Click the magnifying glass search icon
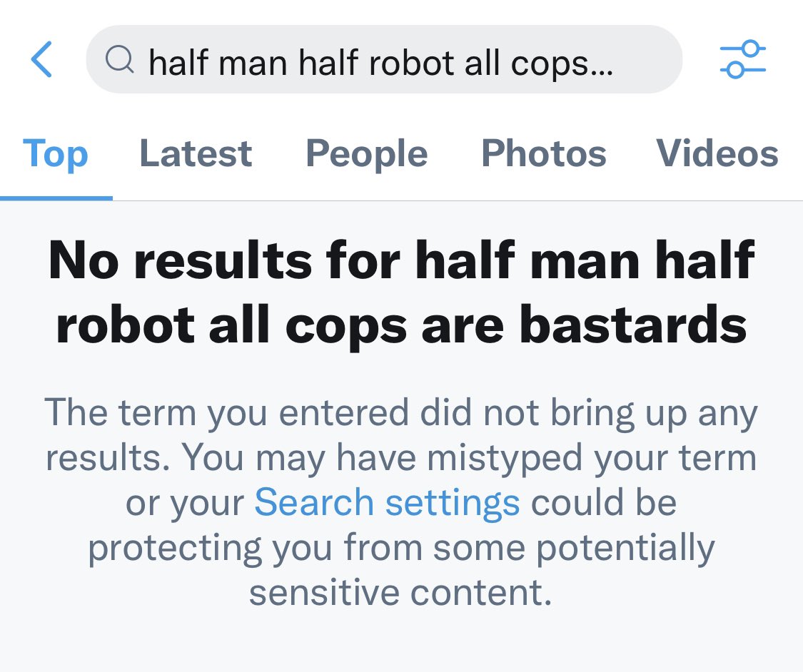This screenshot has height=672, width=803. pyautogui.click(x=119, y=61)
